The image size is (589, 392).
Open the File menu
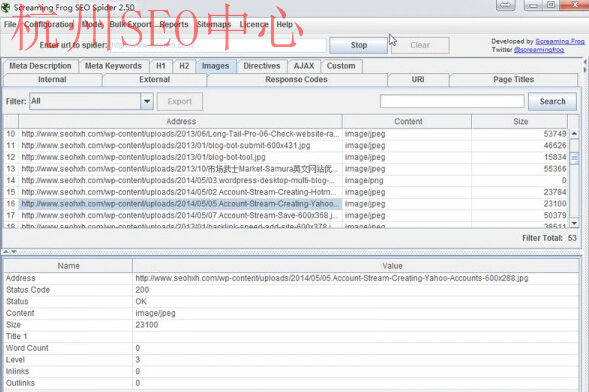[x=10, y=24]
